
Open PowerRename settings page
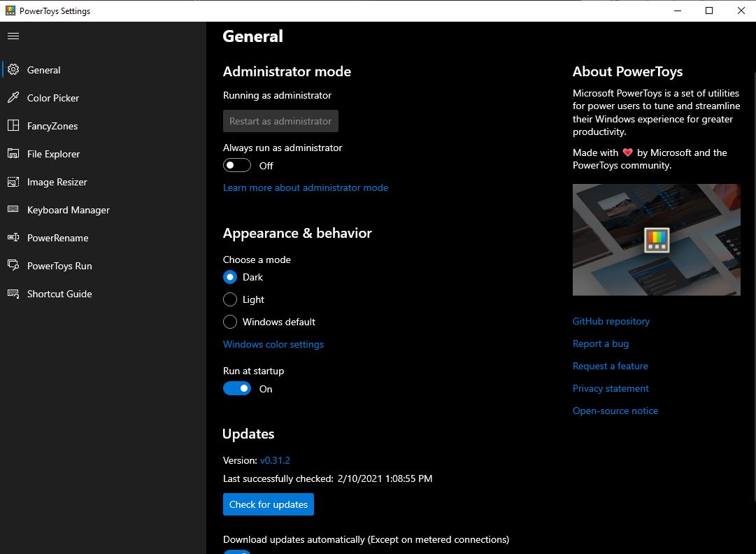(x=104, y=238)
